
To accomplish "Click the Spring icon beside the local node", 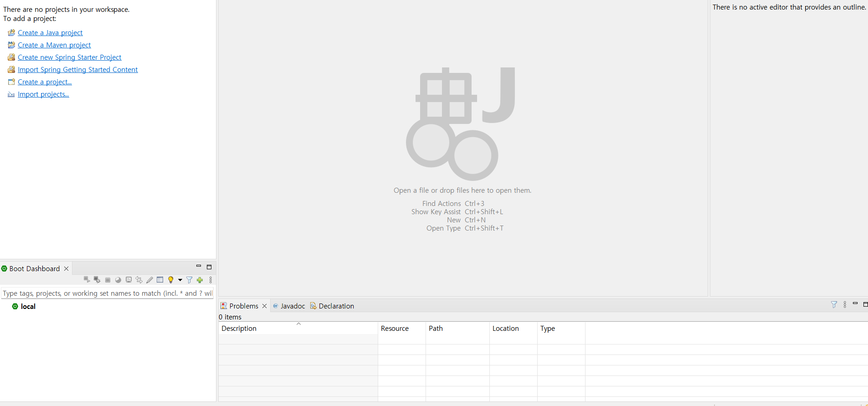I will tap(15, 306).
